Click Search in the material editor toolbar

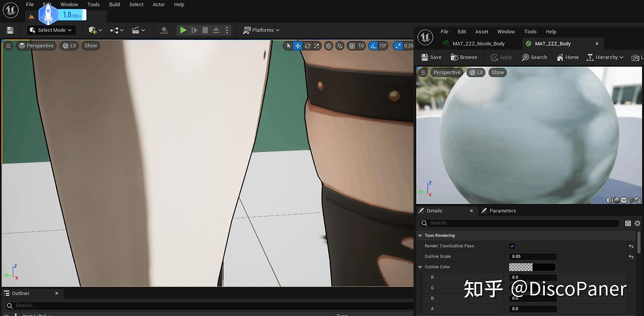534,57
